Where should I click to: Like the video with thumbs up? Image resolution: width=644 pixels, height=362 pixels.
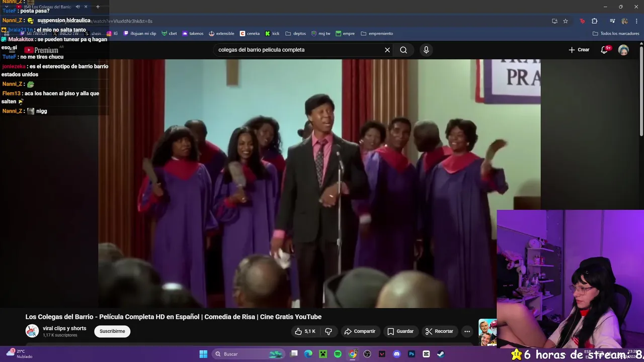coord(305,331)
